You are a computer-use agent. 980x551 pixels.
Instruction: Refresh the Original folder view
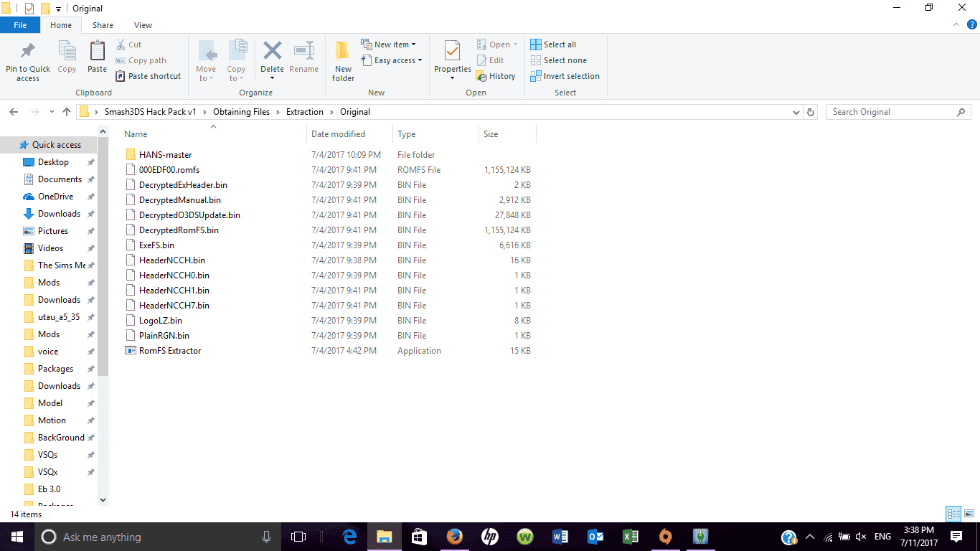[811, 112]
